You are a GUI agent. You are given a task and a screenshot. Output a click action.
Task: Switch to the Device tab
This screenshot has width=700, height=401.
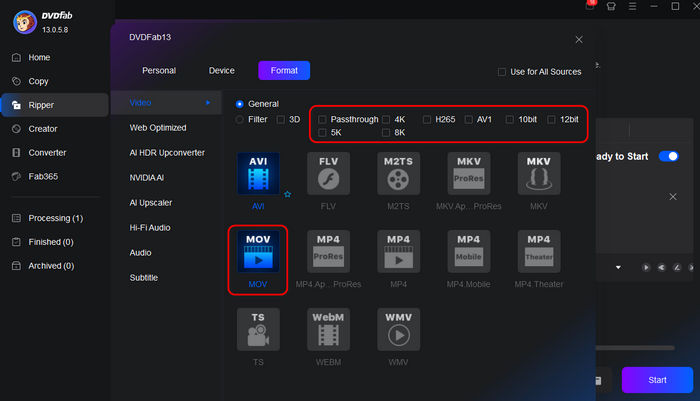tap(221, 71)
